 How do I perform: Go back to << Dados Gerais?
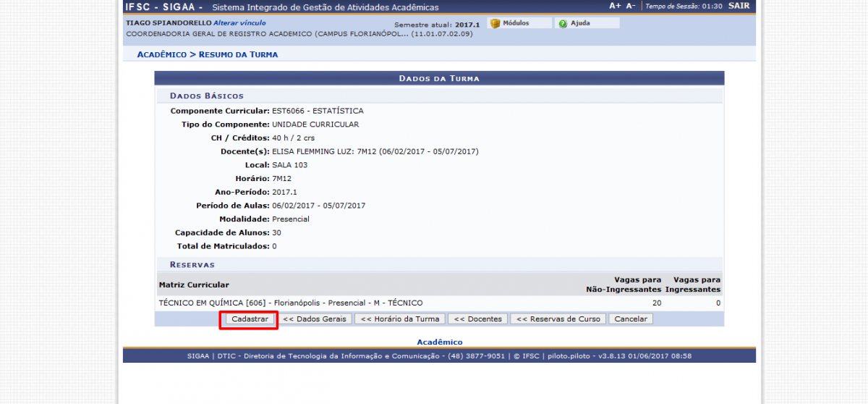pos(316,319)
